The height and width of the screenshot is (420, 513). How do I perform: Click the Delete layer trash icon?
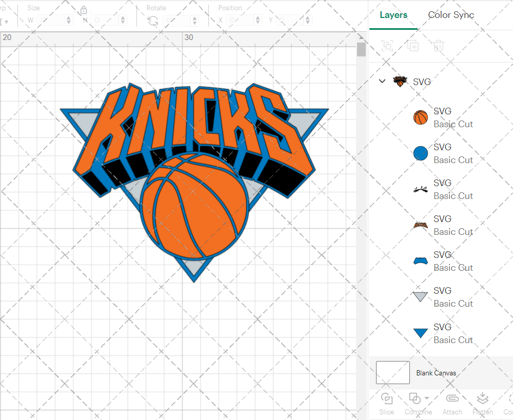click(439, 46)
